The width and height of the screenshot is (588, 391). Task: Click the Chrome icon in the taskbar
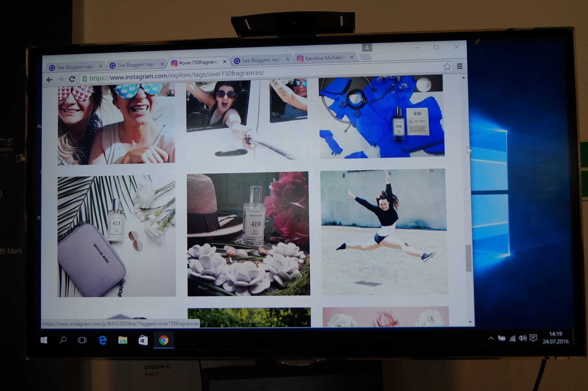tap(164, 340)
